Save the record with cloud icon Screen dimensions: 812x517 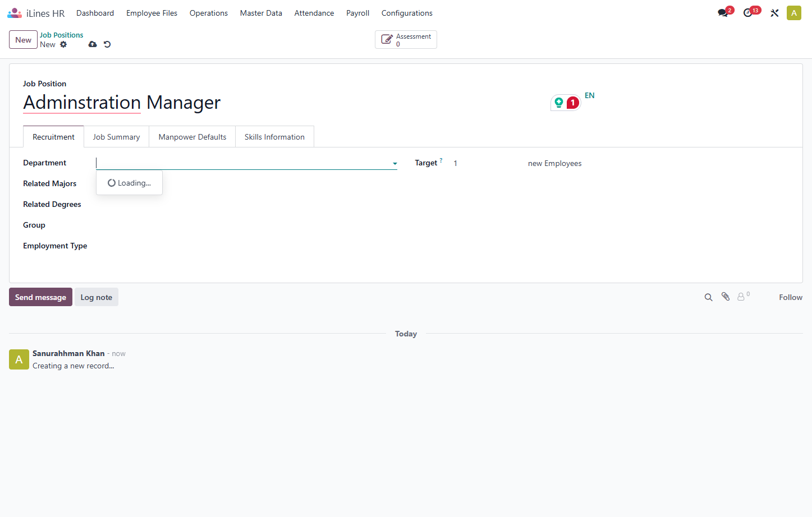(93, 44)
